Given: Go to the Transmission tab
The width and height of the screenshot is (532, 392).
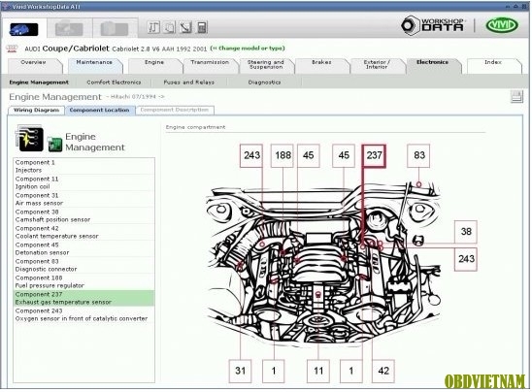Looking at the screenshot, I should 210,65.
